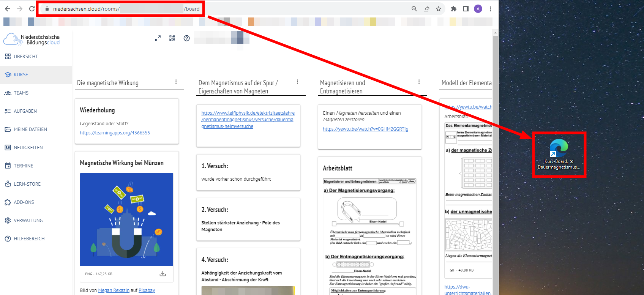The height and width of the screenshot is (295, 644).
Task: Open options menu for Dem Magnetismus auf der Spur
Action: pos(297,82)
